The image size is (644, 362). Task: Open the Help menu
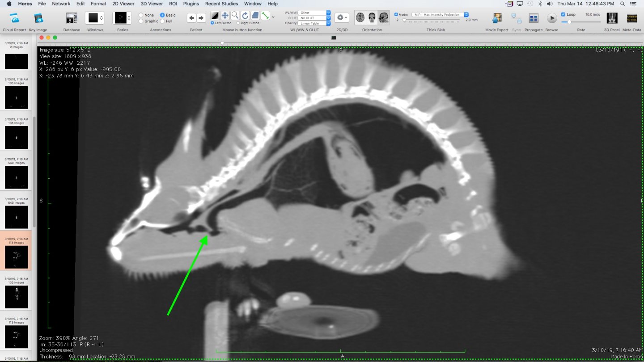point(272,4)
